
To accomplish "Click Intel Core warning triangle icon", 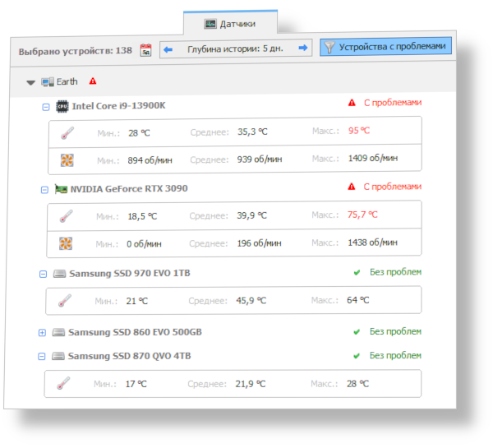I will coord(352,103).
